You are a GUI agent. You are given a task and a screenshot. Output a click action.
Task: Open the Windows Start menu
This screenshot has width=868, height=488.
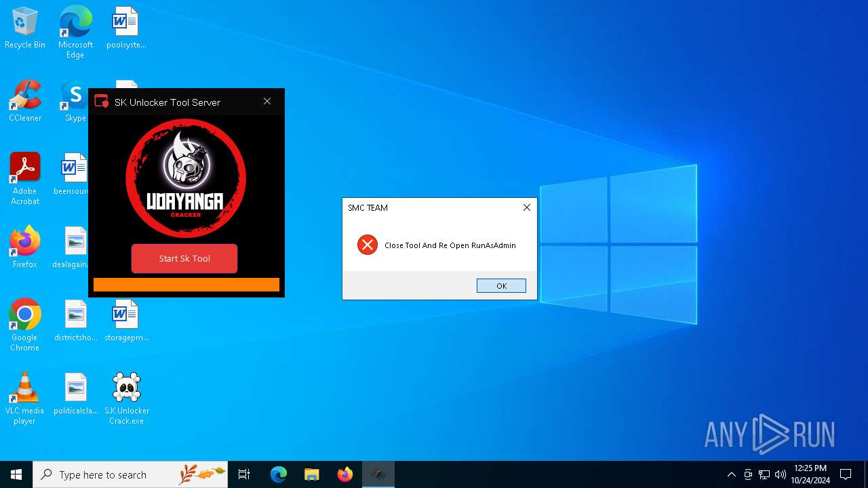[x=16, y=474]
